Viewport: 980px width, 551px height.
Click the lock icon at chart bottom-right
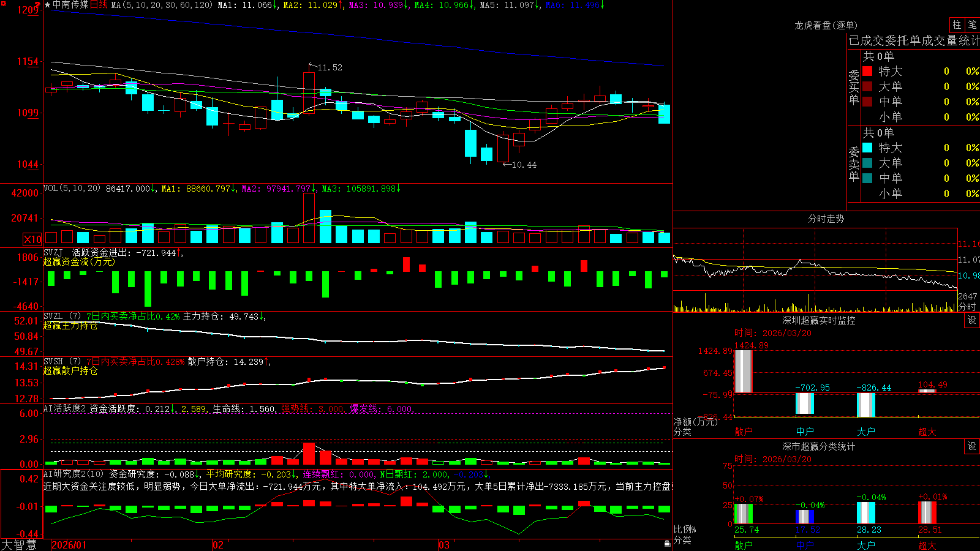pyautogui.click(x=667, y=544)
